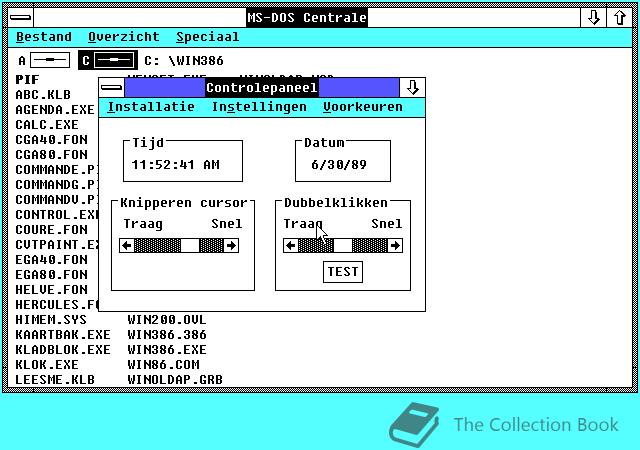This screenshot has width=640, height=450.
Task: Open the Instellingen menu
Action: [259, 107]
